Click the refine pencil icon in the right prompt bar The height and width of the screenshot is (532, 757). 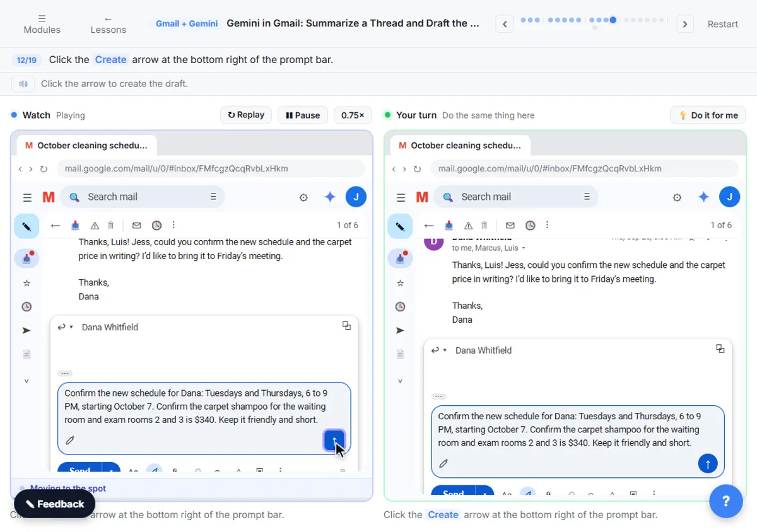pos(443,463)
